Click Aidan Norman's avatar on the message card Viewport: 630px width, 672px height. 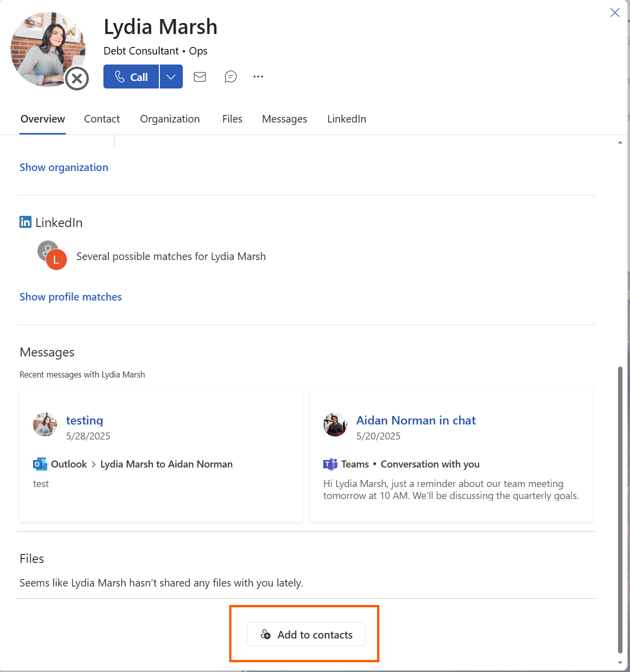335,424
